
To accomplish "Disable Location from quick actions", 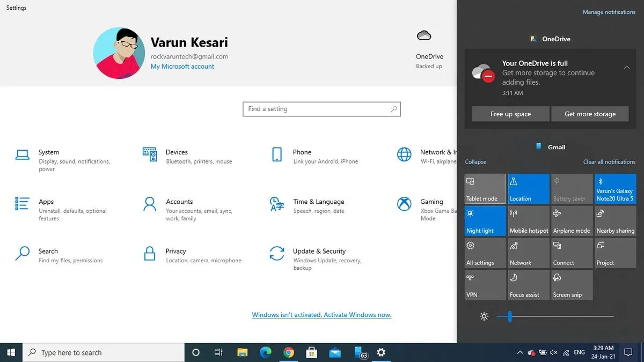I will [528, 188].
